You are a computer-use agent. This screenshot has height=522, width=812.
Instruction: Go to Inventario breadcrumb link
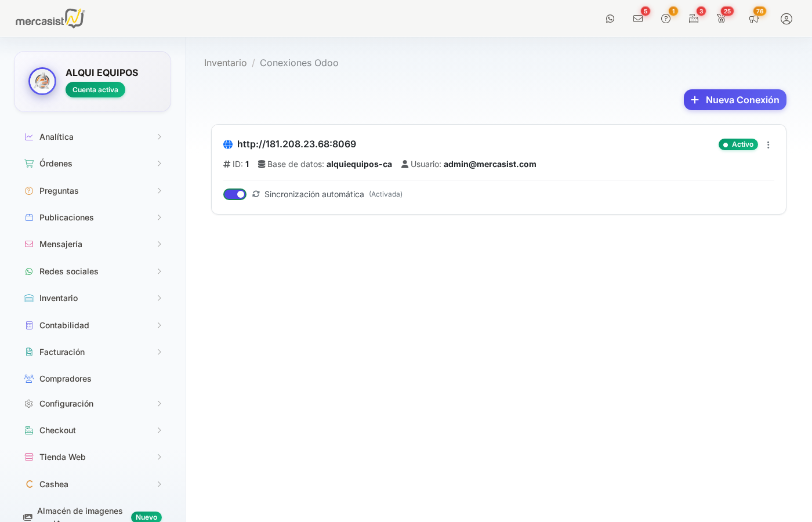[225, 63]
